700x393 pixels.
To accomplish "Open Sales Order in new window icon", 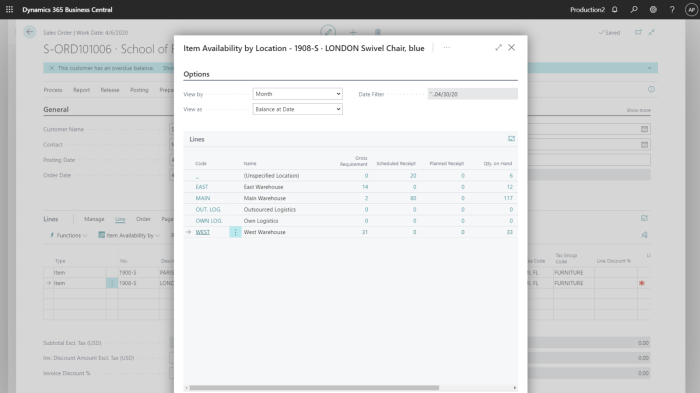I will click(x=638, y=32).
